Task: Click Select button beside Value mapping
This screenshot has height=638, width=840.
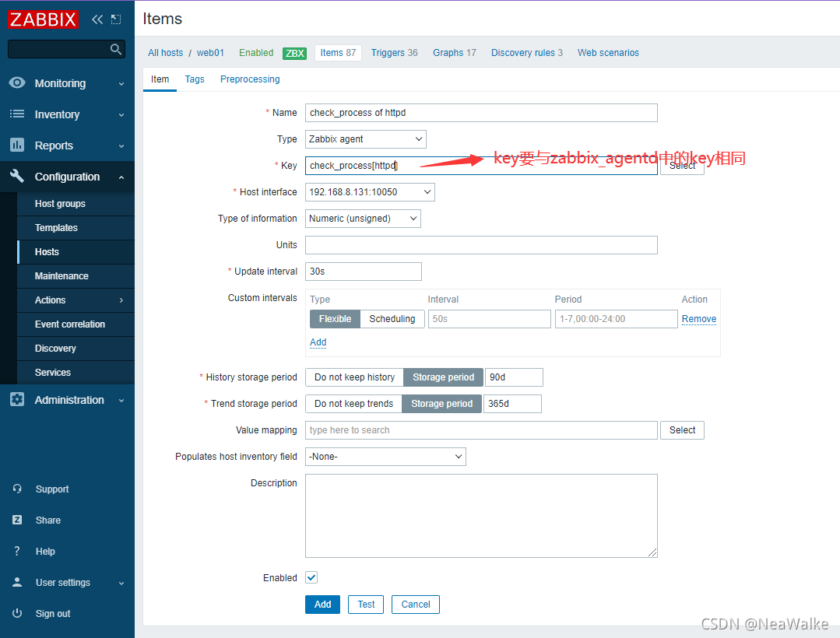Action: pyautogui.click(x=682, y=430)
